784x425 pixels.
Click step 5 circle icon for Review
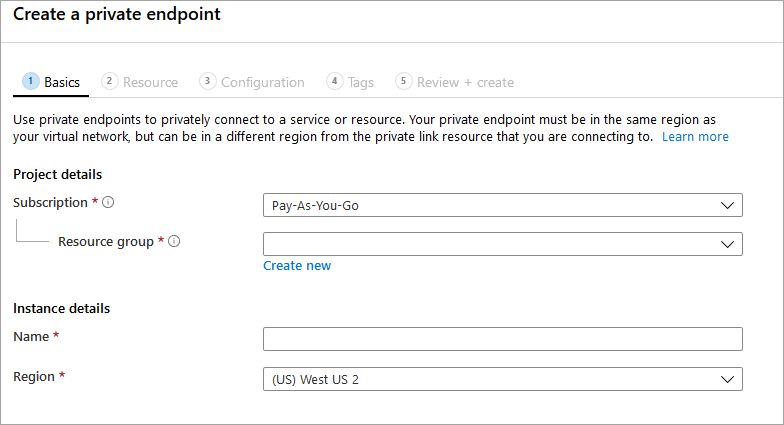(404, 81)
